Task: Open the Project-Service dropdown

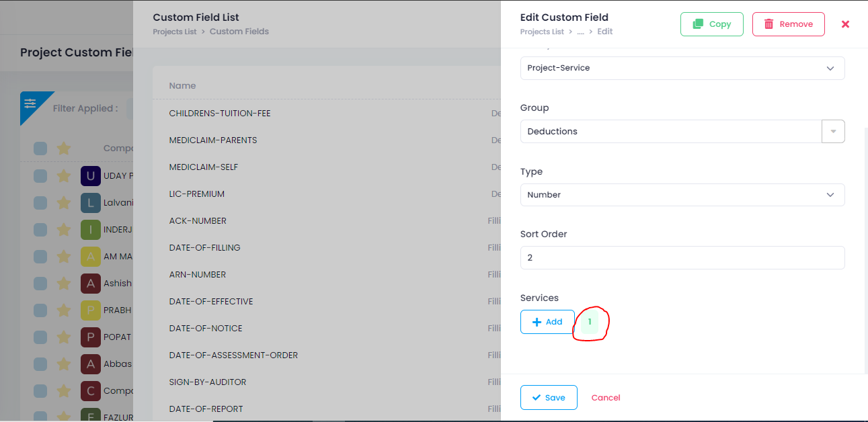Action: click(682, 68)
